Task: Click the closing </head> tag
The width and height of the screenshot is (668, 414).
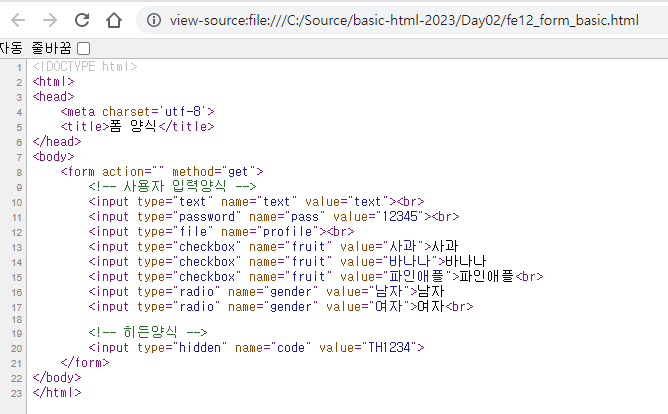Action: pos(57,141)
